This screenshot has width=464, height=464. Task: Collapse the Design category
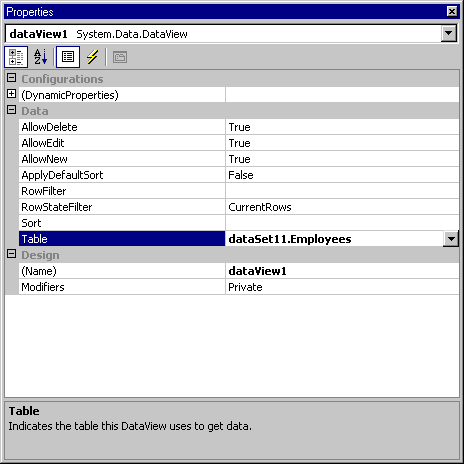(11, 254)
